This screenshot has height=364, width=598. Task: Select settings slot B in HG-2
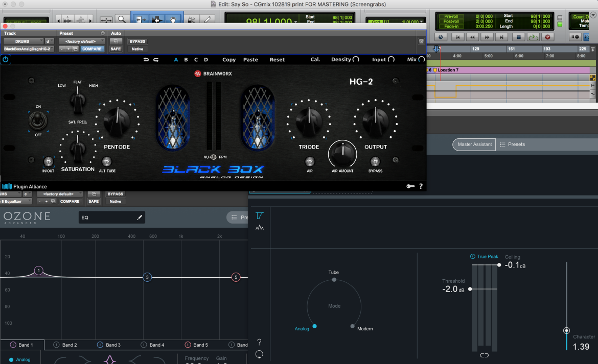(186, 60)
